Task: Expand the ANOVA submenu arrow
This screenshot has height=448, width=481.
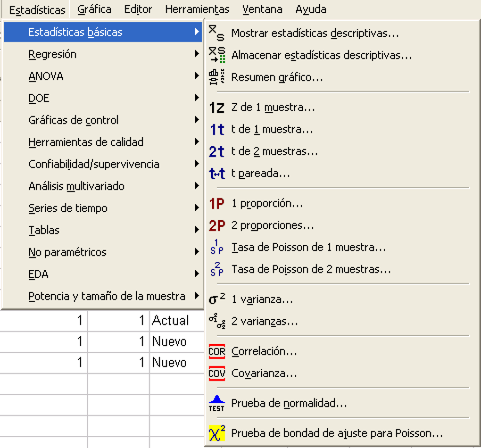Action: click(x=197, y=76)
